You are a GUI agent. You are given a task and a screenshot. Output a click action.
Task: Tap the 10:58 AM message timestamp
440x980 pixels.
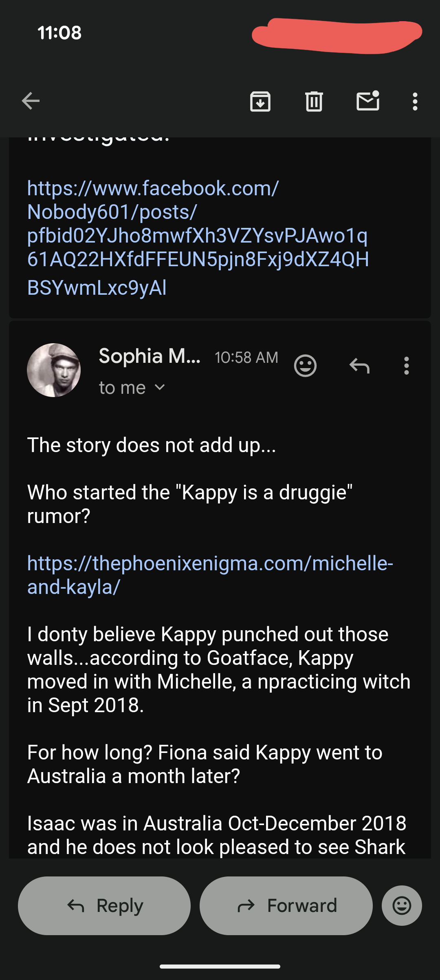coord(246,358)
